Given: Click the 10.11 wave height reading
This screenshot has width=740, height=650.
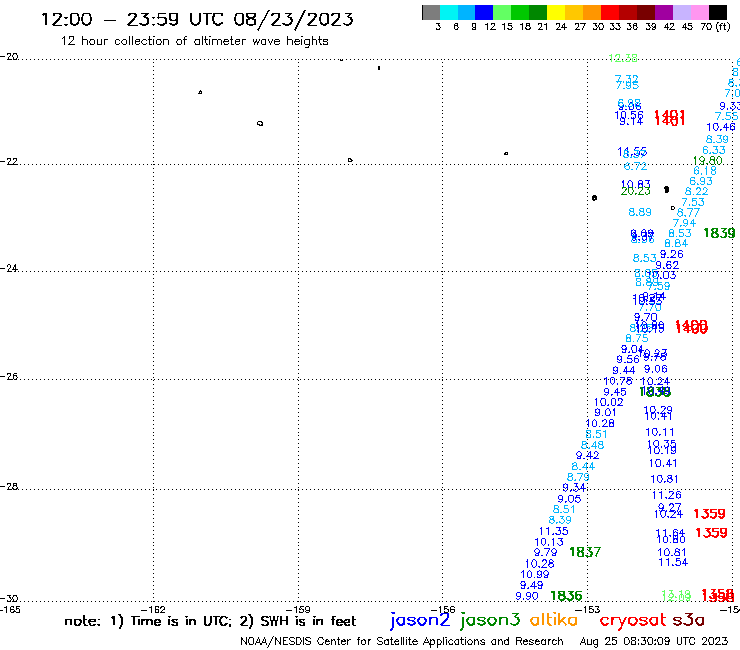Looking at the screenshot, I should pos(660,432).
